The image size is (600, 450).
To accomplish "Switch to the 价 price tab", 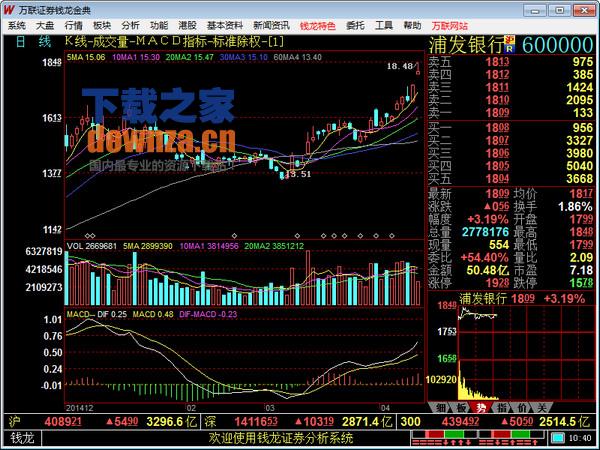I will point(522,408).
